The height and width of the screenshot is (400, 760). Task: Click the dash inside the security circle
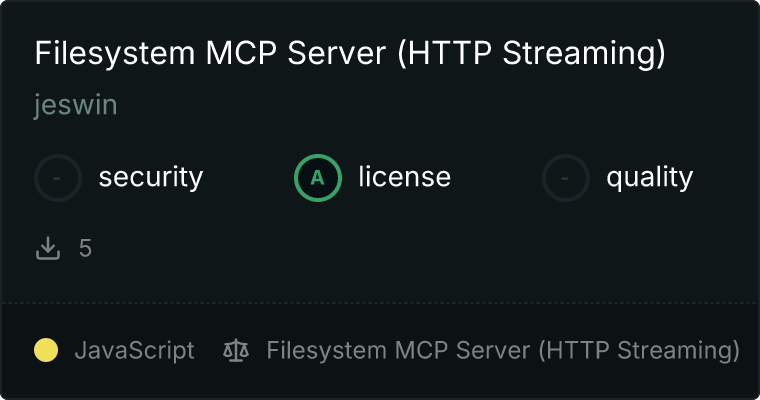coord(57,178)
